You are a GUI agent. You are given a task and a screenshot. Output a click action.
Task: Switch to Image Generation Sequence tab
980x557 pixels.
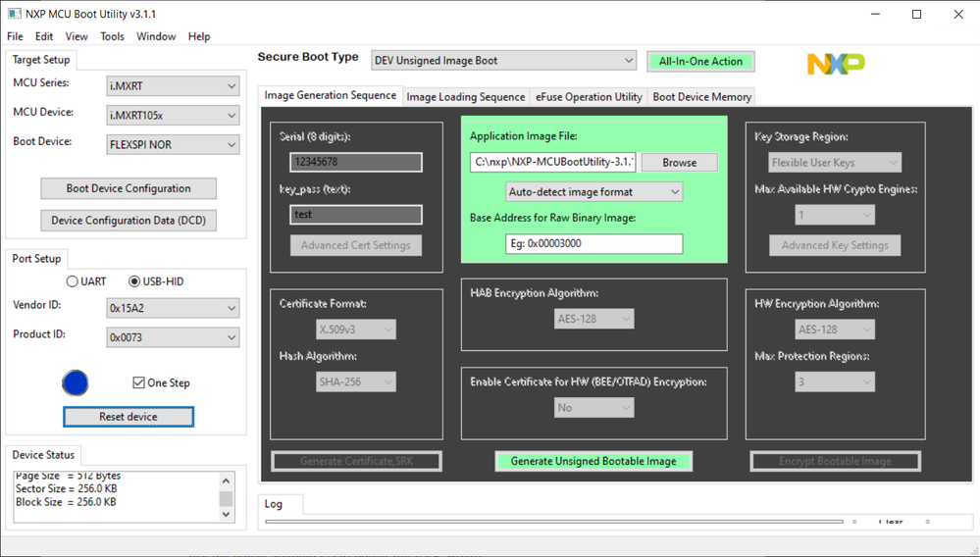[330, 95]
